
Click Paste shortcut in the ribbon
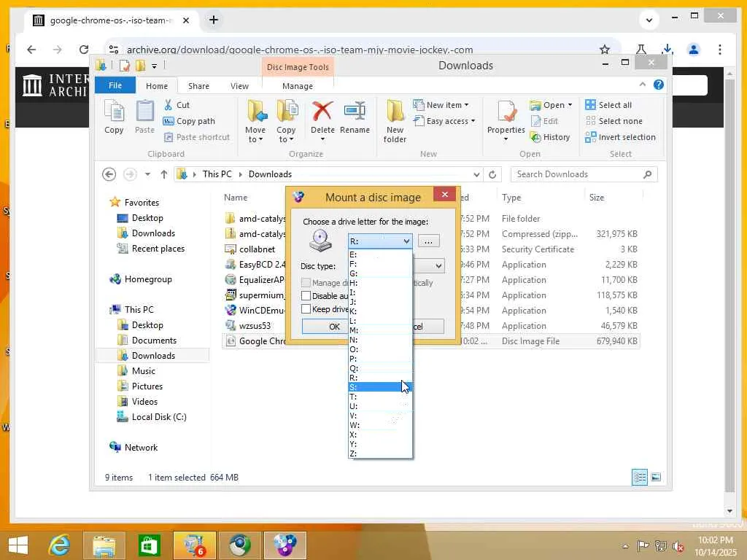tap(197, 137)
